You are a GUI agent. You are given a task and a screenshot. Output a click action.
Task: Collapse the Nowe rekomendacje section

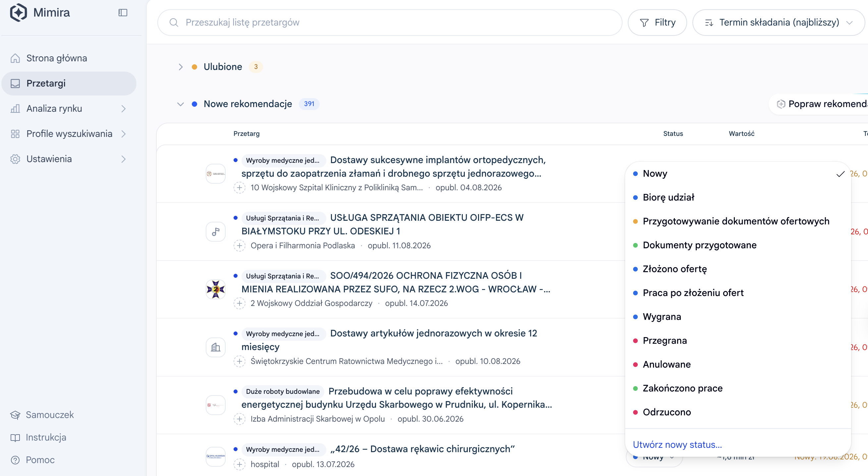181,104
